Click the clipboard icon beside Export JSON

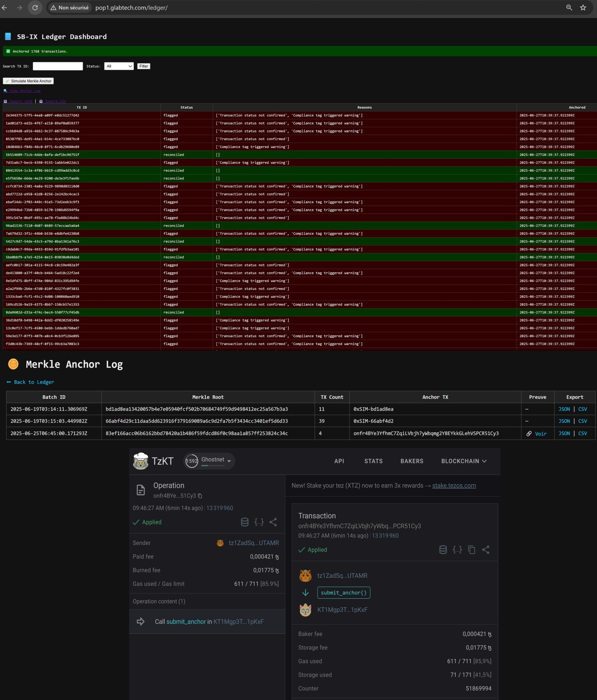5,101
